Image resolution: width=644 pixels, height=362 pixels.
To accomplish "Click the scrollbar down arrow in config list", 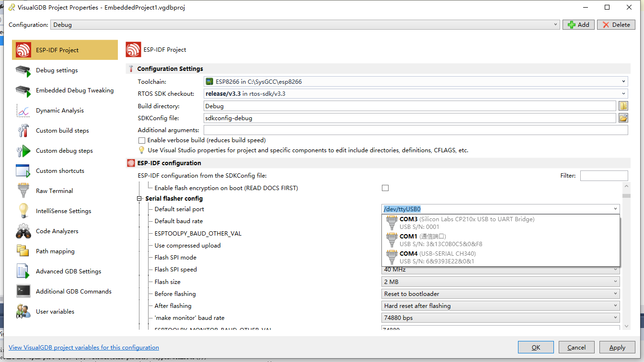I will (626, 326).
